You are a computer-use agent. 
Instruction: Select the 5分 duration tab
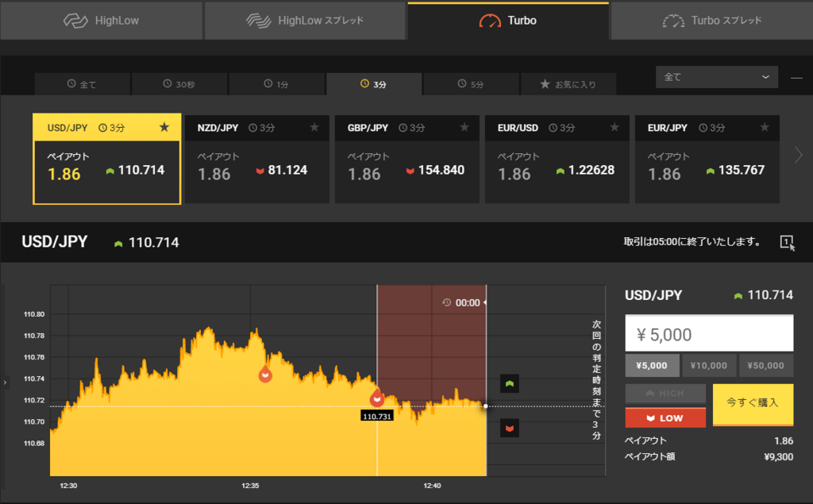pyautogui.click(x=471, y=83)
